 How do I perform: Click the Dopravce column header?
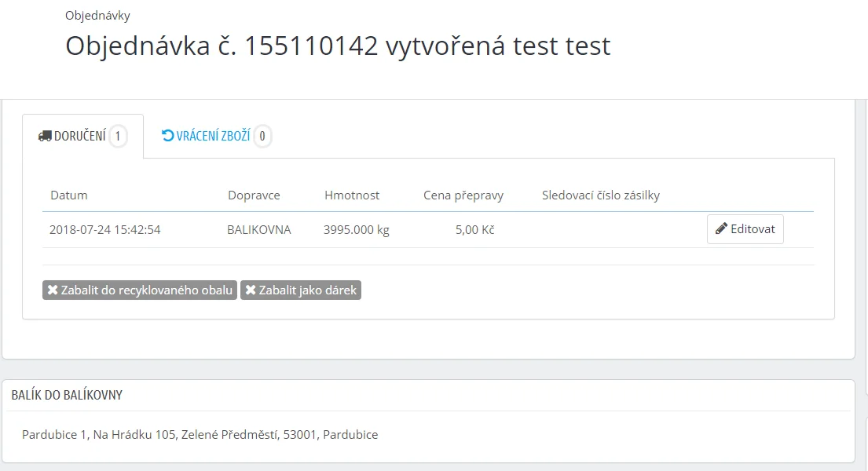point(254,195)
